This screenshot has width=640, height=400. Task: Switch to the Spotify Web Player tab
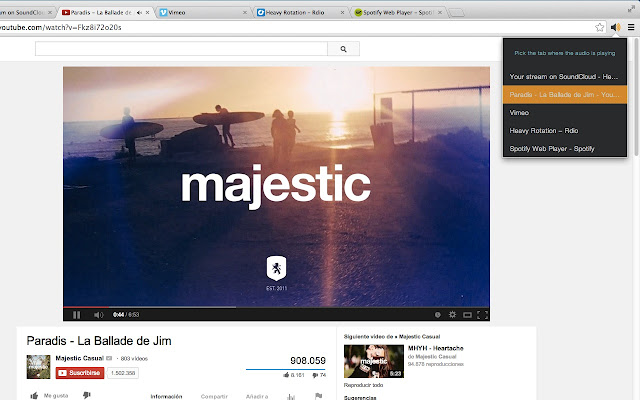point(398,13)
